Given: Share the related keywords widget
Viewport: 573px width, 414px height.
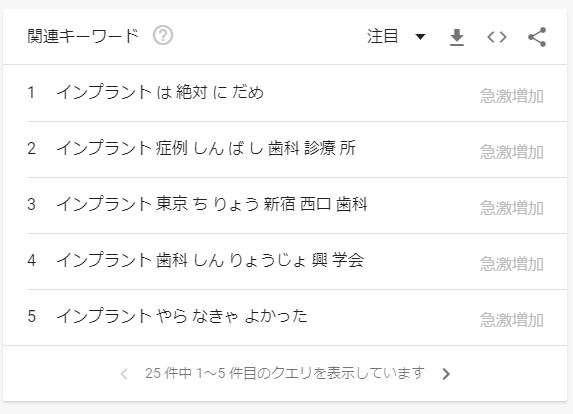Looking at the screenshot, I should click(537, 37).
